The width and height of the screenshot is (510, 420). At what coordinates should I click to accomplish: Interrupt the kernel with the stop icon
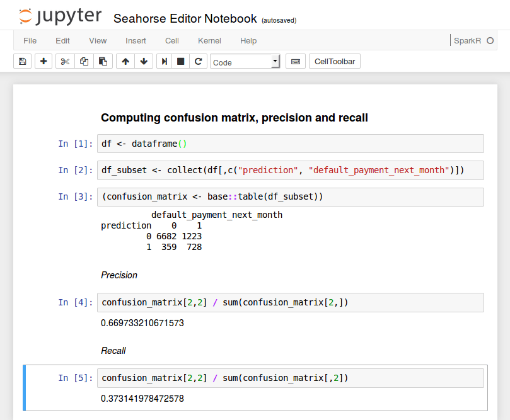pos(181,62)
